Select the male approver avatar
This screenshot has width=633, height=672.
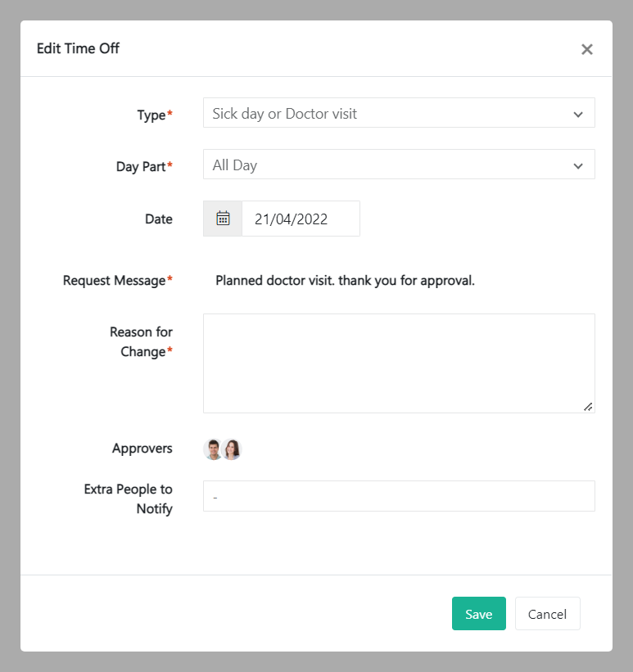(213, 449)
